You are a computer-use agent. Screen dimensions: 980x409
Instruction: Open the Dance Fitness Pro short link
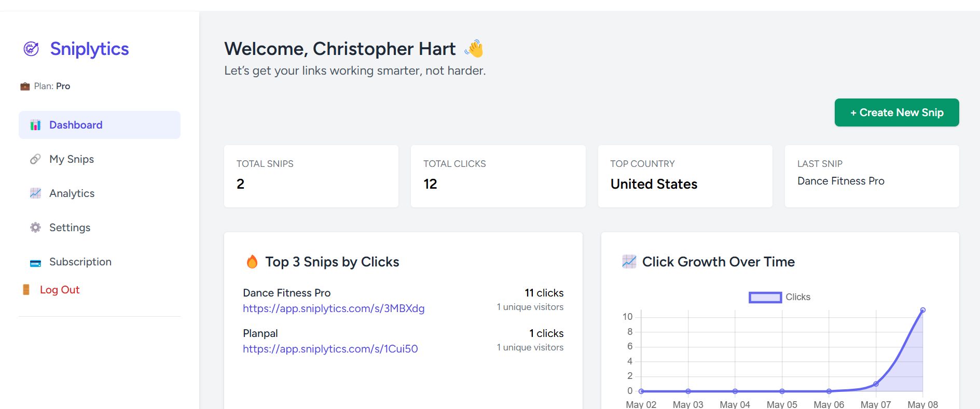coord(334,308)
